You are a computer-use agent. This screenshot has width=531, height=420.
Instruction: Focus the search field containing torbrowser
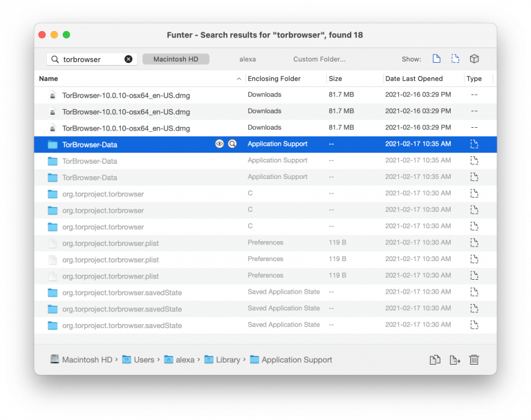[92, 59]
